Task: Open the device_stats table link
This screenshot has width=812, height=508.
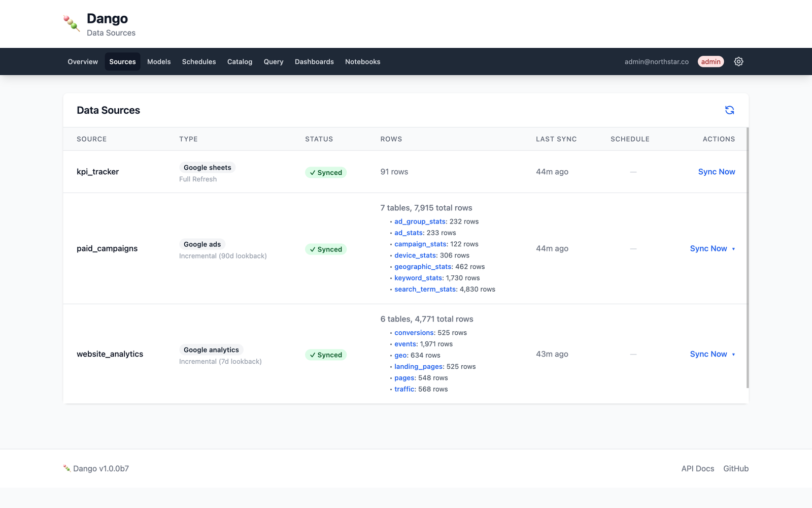Action: [x=415, y=255]
